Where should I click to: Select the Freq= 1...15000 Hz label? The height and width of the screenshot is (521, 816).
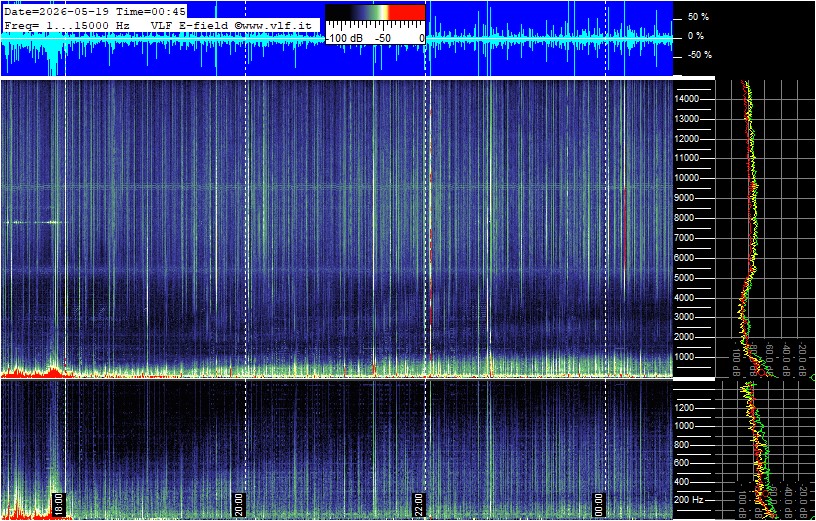pos(66,24)
